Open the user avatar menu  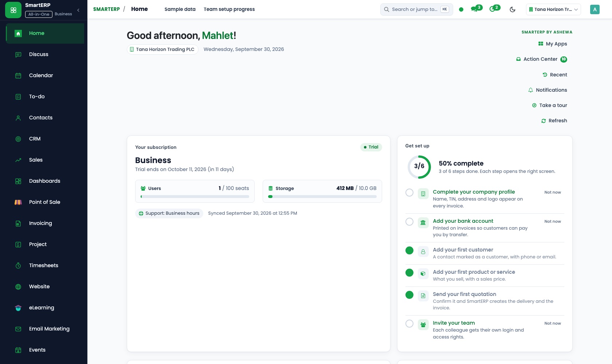[595, 9]
